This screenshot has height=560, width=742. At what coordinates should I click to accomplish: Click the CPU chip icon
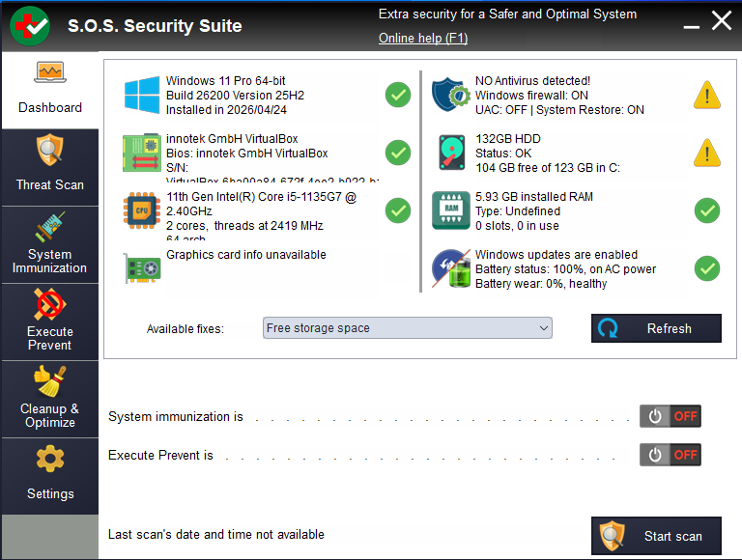point(141,210)
